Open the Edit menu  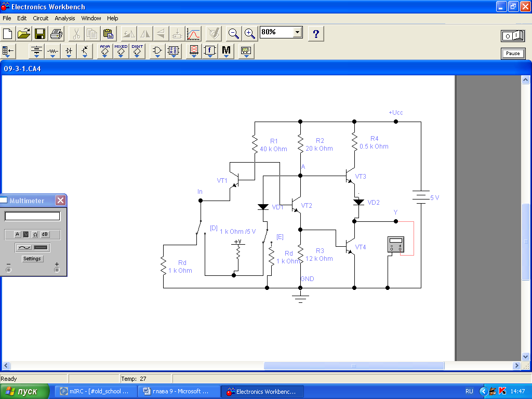pos(22,18)
